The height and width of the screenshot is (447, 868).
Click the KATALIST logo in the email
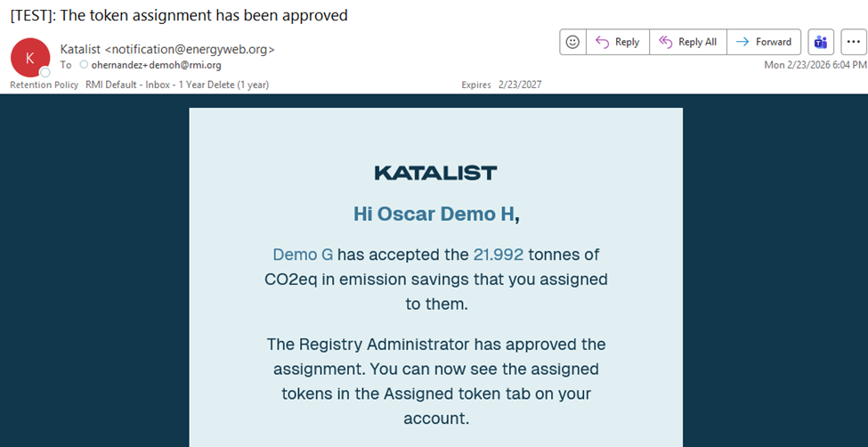435,173
